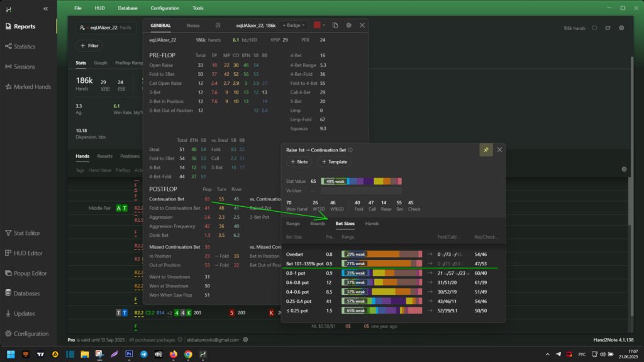
Task: Open Databases from the sidebar
Action: [x=27, y=293]
